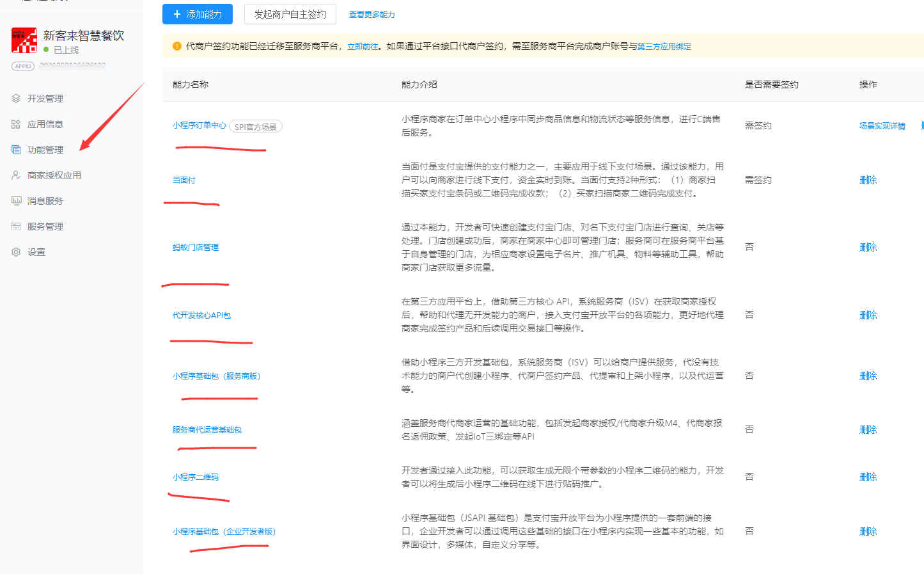Delete 小程序基础包（企业开发者版）
The width and height of the screenshot is (924, 574).
(x=868, y=532)
